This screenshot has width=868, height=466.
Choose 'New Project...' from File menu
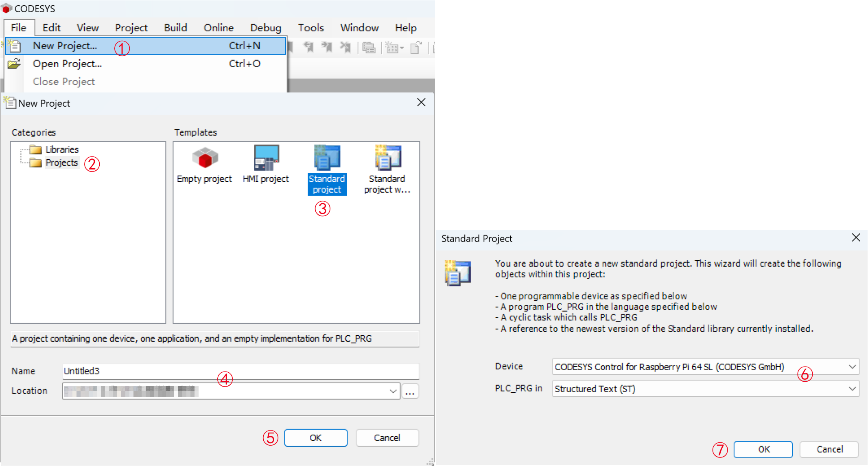pos(145,46)
